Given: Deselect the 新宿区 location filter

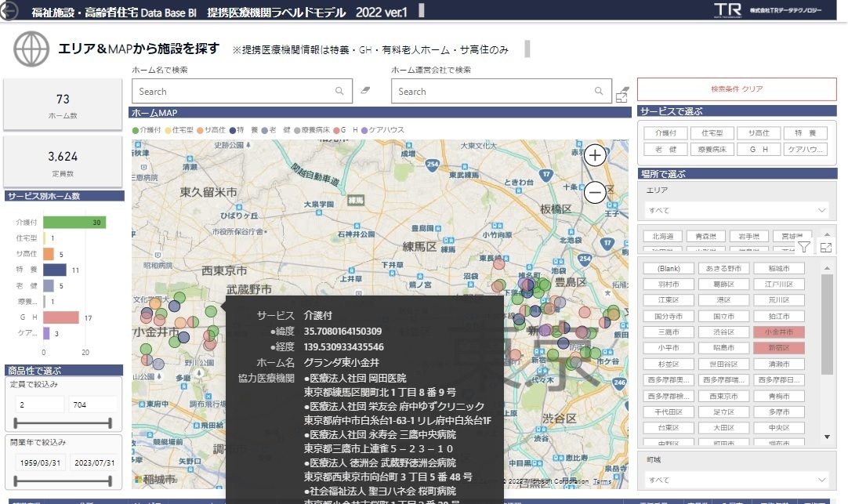Looking at the screenshot, I should [773, 347].
